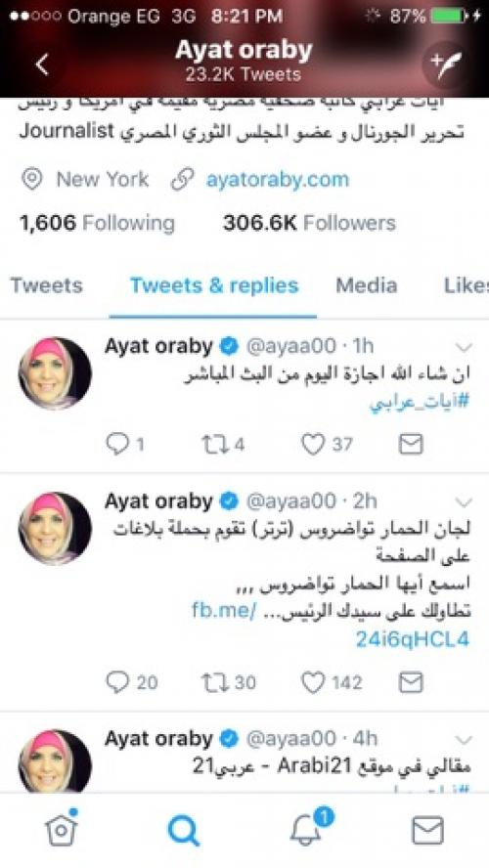Screen dimensions: 489x868
Task: Like the tweet with 37 likes
Action: tap(327, 444)
